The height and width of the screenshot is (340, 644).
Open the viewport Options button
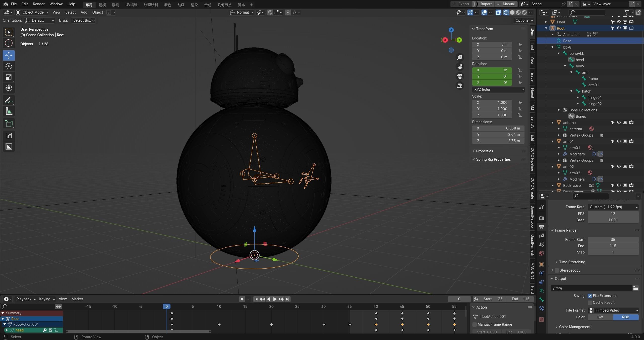tap(524, 20)
